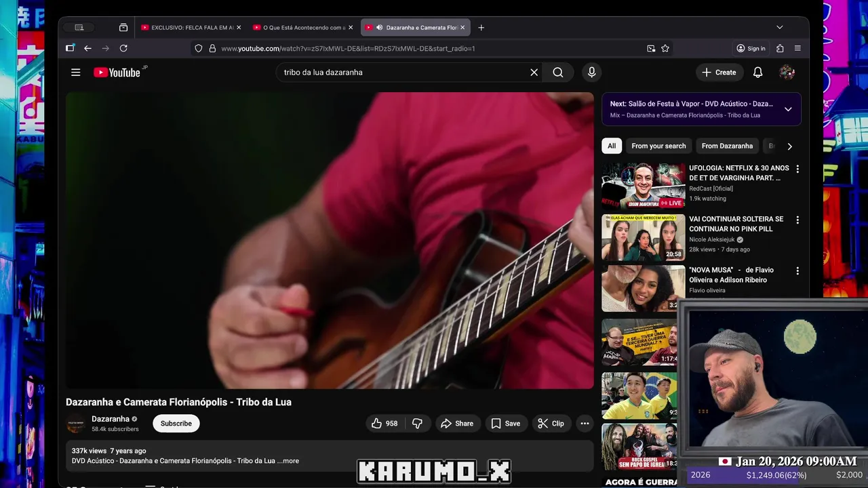The width and height of the screenshot is (868, 488).
Task: Click the browser address bar URL
Action: [348, 49]
